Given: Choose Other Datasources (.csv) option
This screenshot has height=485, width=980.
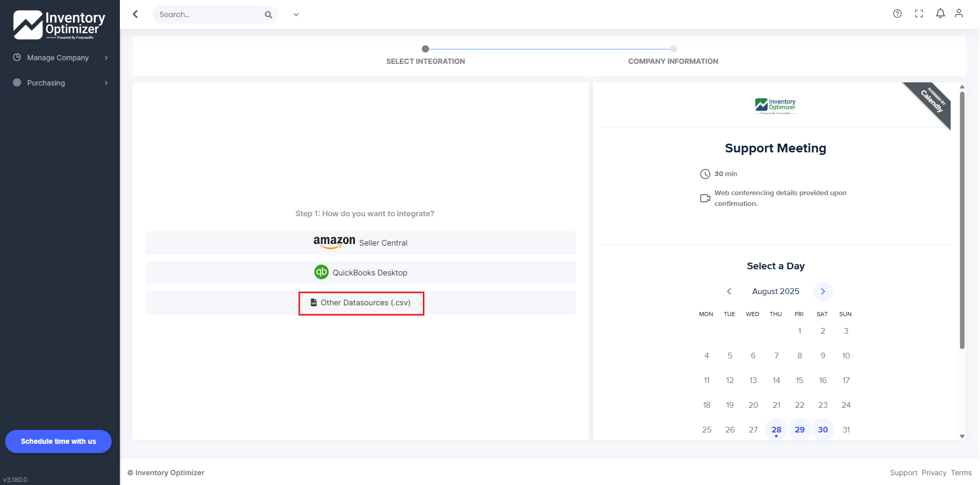Looking at the screenshot, I should pyautogui.click(x=361, y=303).
